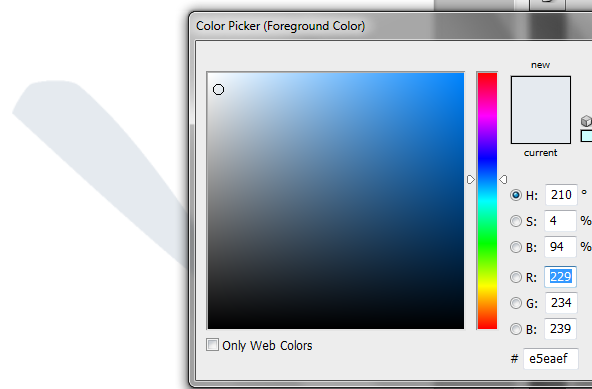Click the R field showing 229
Viewport: 592px width, 389px height.
coord(560,277)
